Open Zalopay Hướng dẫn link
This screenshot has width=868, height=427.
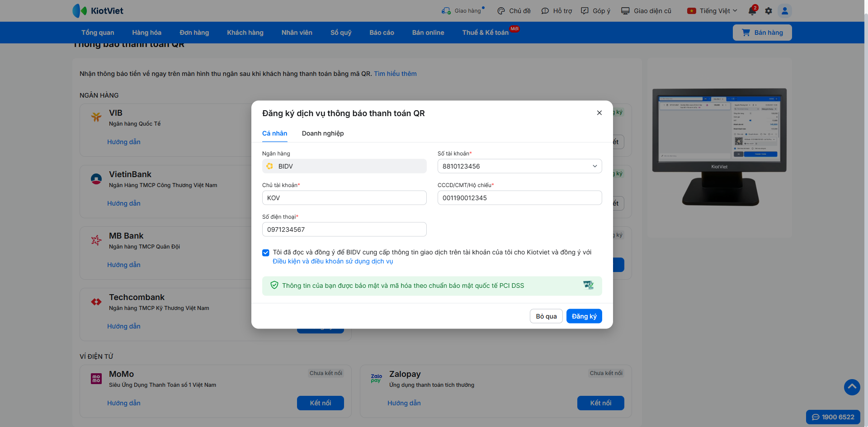point(404,403)
